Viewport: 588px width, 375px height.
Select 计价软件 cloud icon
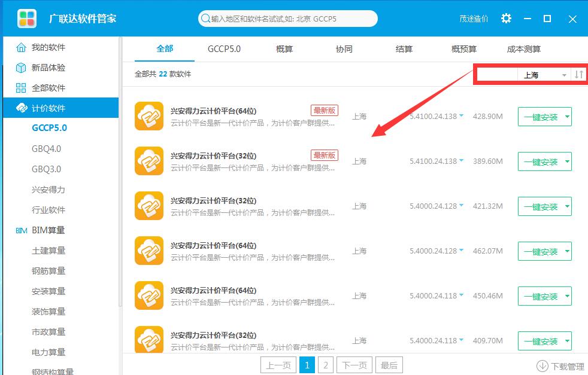22,108
